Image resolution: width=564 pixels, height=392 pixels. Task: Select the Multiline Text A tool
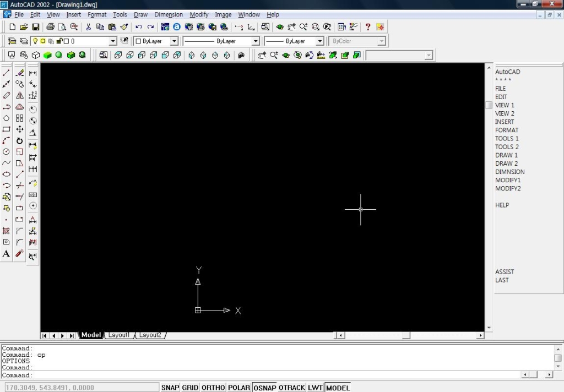(x=6, y=254)
